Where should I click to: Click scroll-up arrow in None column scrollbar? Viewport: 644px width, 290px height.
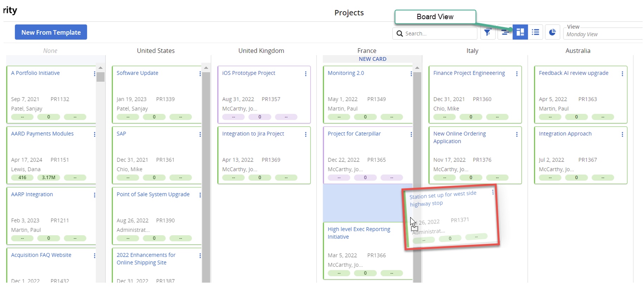tap(101, 68)
